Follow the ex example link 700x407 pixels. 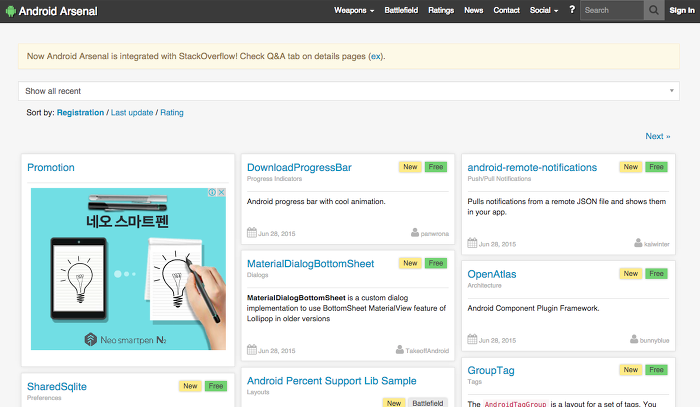pyautogui.click(x=376, y=56)
